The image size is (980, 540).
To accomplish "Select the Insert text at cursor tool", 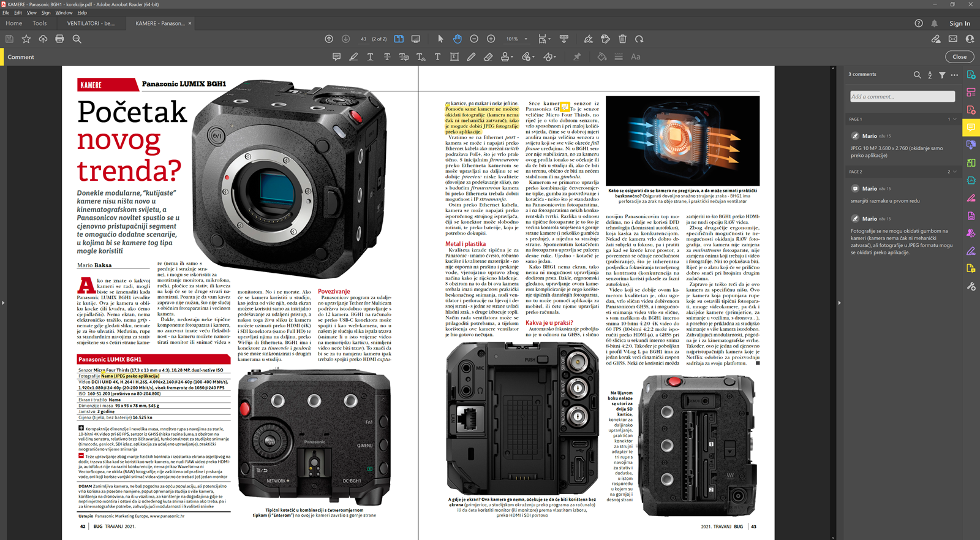I will pos(421,57).
